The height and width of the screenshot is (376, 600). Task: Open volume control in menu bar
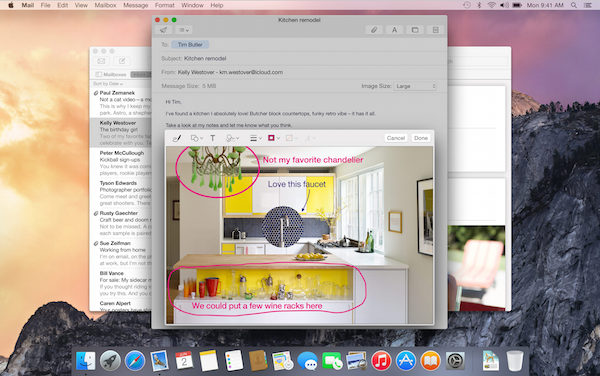click(504, 5)
